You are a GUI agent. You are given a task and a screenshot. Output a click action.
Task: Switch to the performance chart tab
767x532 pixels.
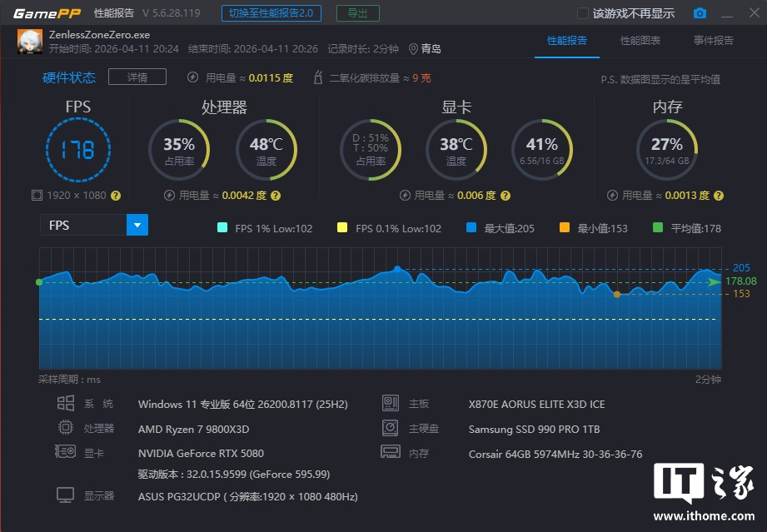640,41
